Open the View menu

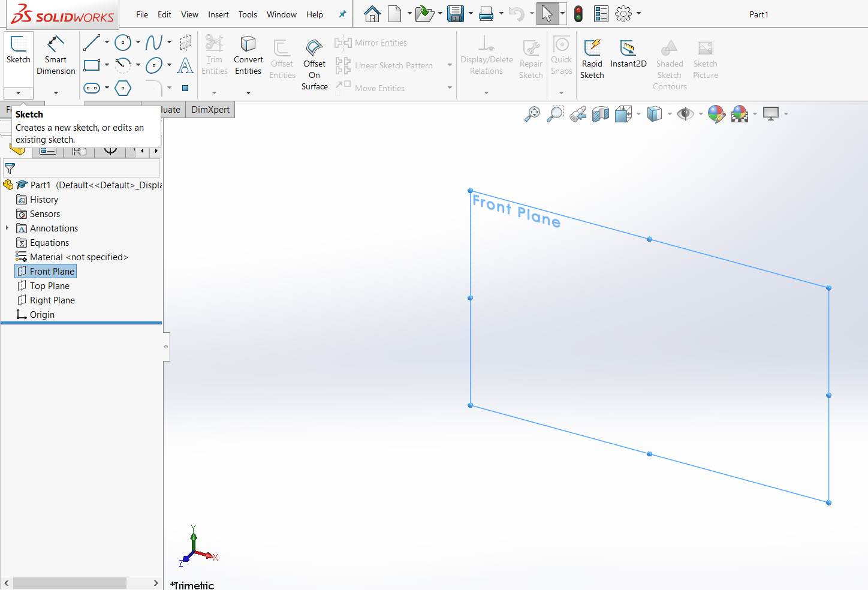coord(189,14)
